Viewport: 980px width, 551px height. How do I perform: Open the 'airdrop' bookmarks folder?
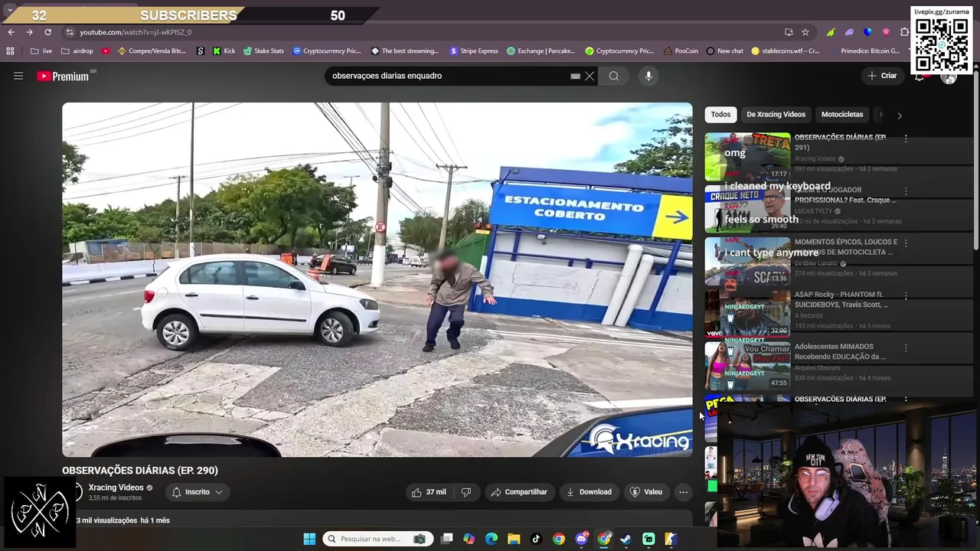point(77,51)
